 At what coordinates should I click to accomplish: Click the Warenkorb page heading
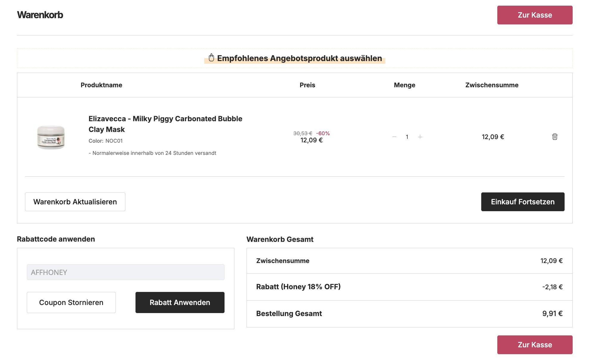click(40, 15)
